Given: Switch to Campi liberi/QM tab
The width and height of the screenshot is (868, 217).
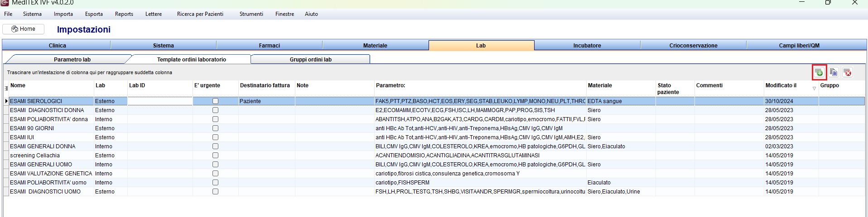Looking at the screenshot, I should [799, 46].
